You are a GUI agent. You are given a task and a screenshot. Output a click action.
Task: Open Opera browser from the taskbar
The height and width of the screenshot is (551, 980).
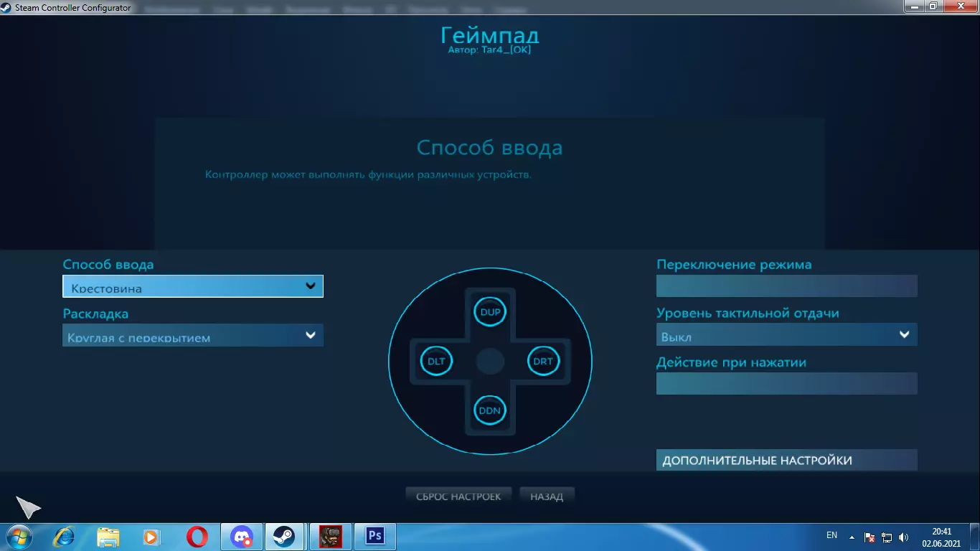[197, 536]
